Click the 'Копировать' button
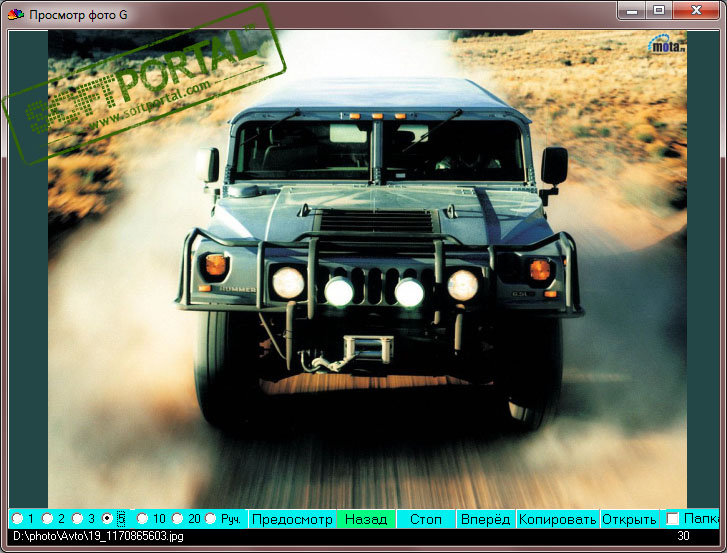Image resolution: width=727 pixels, height=553 pixels. coord(557,519)
